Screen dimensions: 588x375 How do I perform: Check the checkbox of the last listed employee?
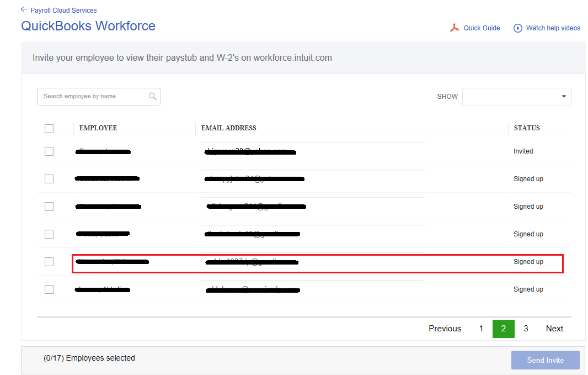tap(49, 289)
